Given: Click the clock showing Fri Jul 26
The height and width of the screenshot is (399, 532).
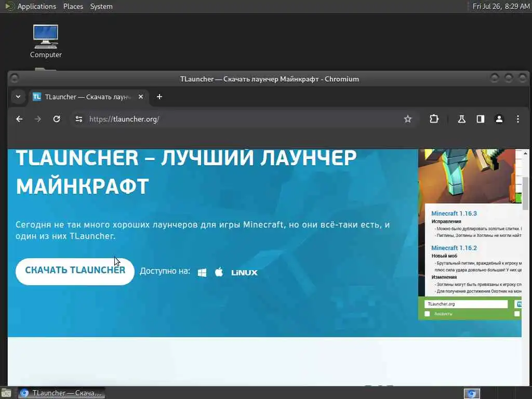Looking at the screenshot, I should [x=501, y=6].
